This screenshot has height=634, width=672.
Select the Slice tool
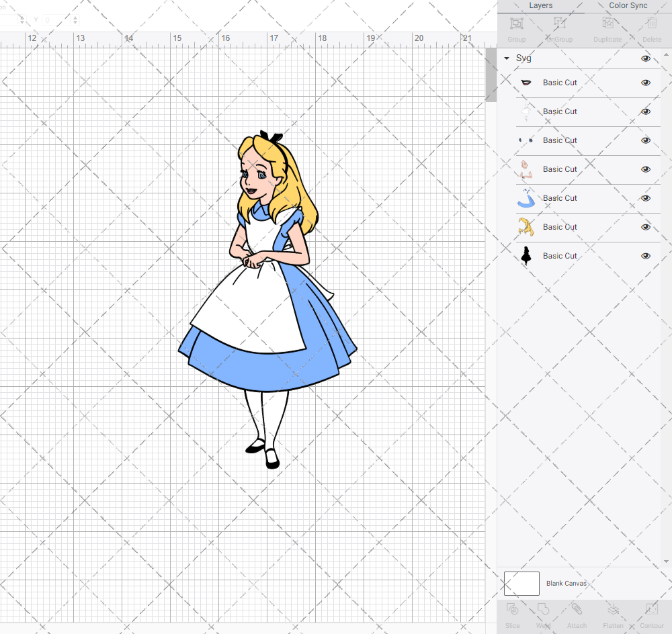point(513,609)
